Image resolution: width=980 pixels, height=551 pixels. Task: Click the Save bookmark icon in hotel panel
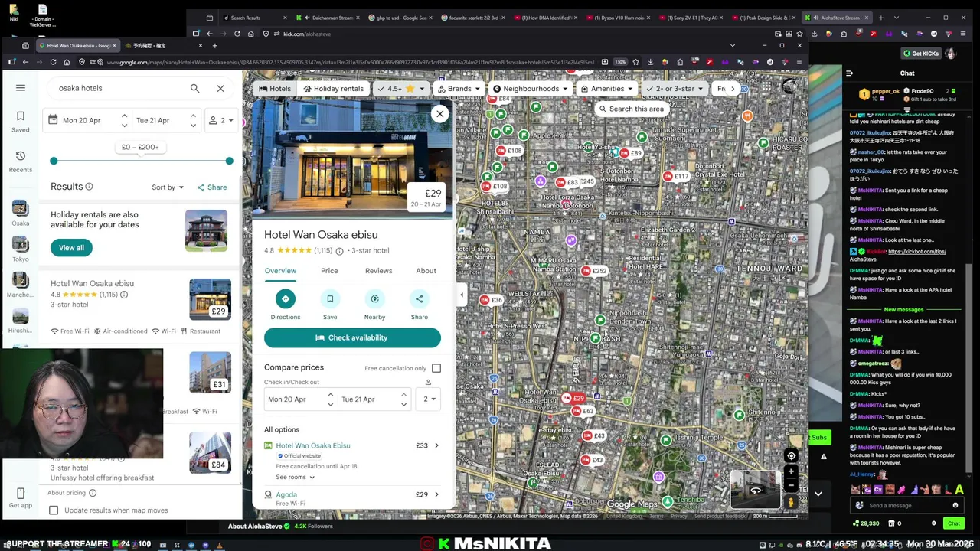click(x=330, y=299)
